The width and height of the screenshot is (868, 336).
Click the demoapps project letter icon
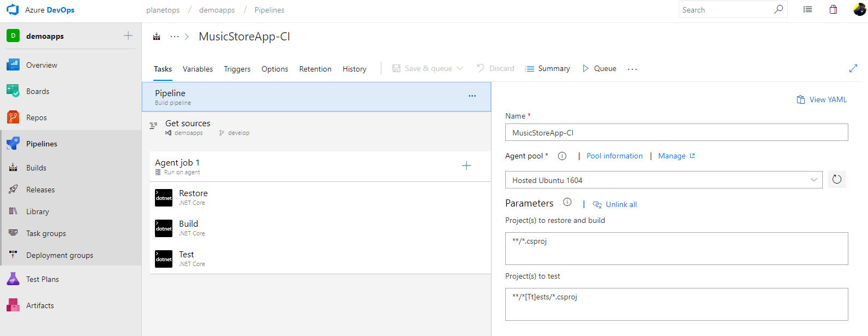point(13,36)
